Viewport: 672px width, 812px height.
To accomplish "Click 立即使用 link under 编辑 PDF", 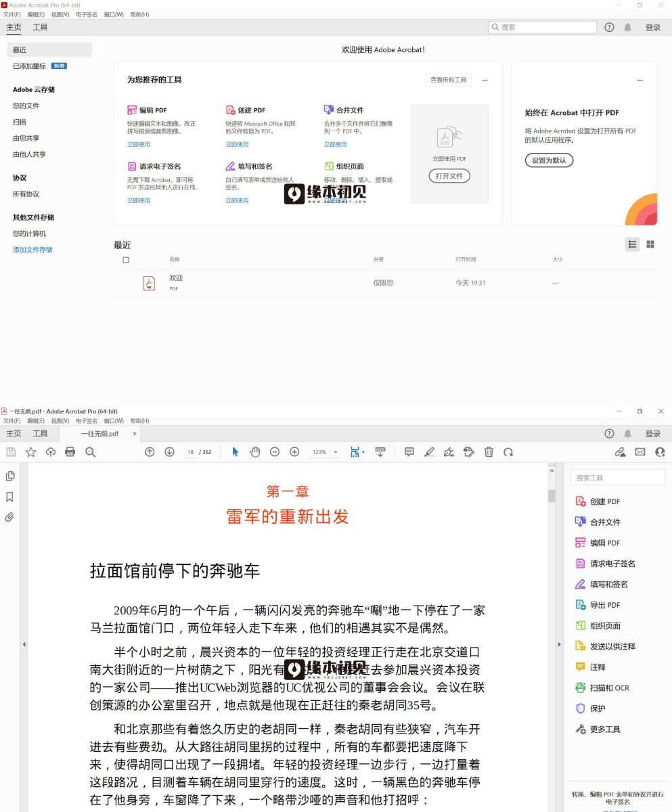I will 139,144.
